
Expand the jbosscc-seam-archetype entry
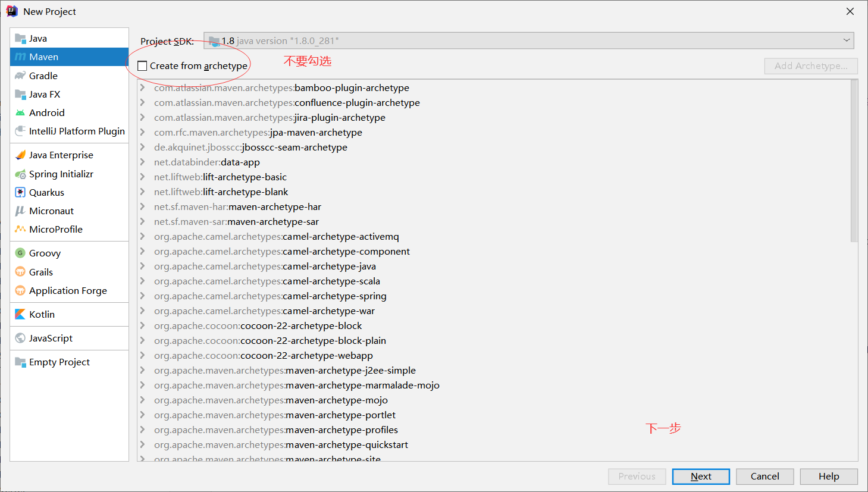[x=143, y=147]
